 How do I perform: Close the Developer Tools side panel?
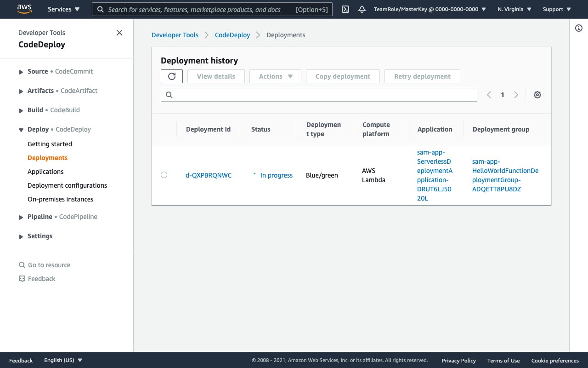(119, 33)
